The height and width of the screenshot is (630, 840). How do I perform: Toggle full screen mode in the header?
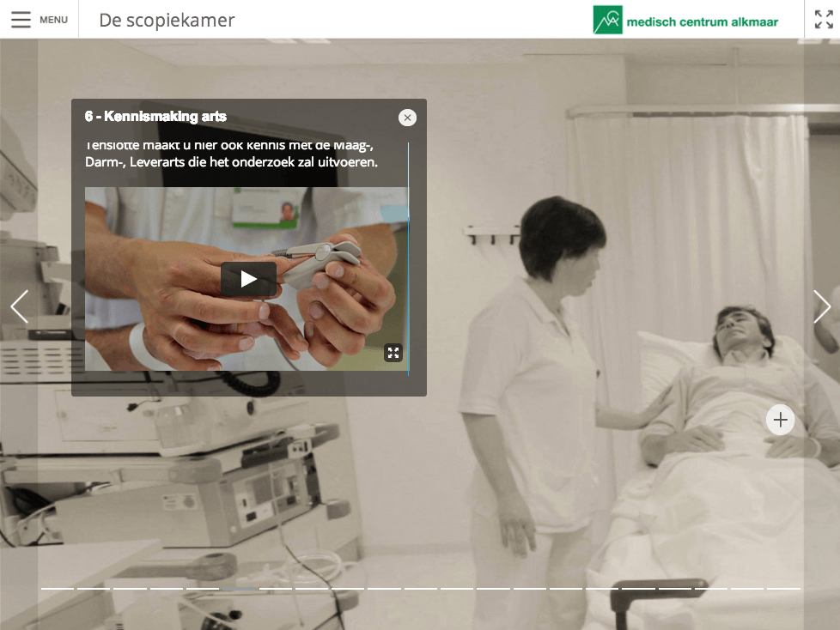click(x=824, y=19)
